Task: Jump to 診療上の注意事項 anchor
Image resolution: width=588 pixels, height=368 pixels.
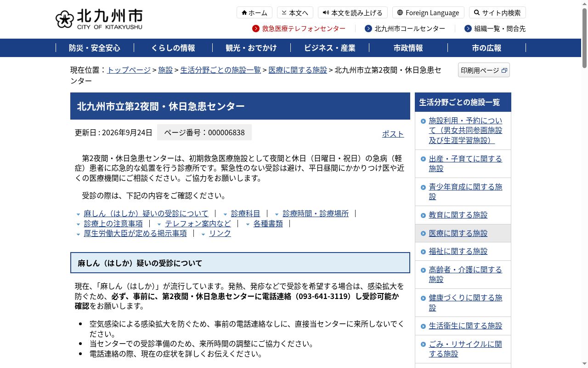Action: coord(113,224)
